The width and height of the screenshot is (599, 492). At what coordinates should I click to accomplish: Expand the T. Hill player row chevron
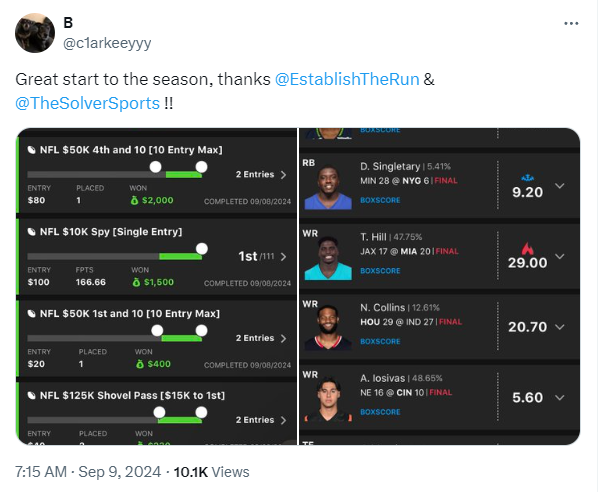[x=560, y=256]
